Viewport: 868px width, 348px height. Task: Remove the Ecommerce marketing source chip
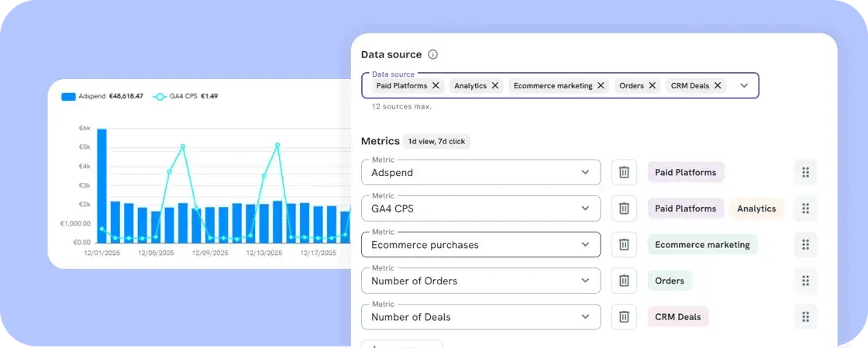pos(601,86)
